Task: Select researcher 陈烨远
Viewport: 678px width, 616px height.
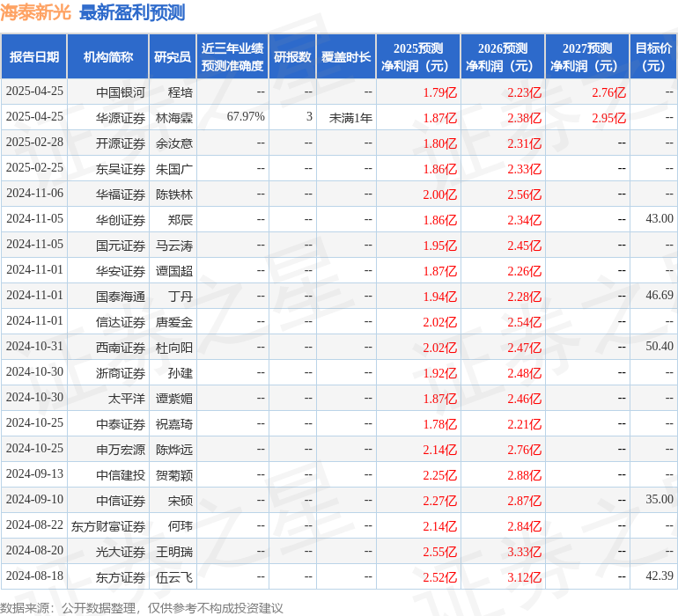Action: (174, 449)
